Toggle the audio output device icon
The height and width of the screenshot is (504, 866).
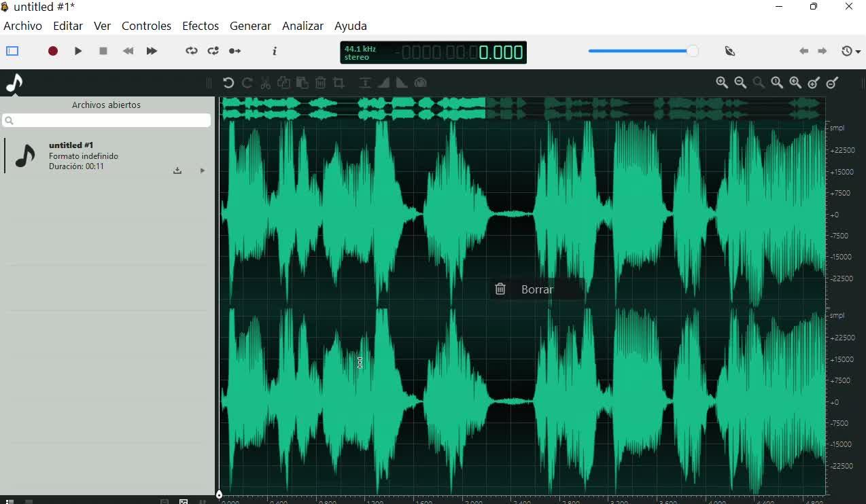coord(731,52)
